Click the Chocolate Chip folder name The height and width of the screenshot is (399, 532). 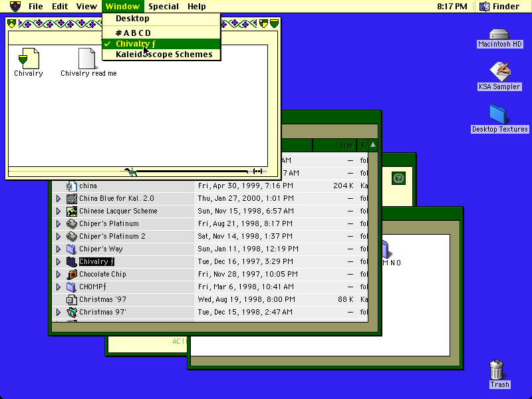point(102,274)
